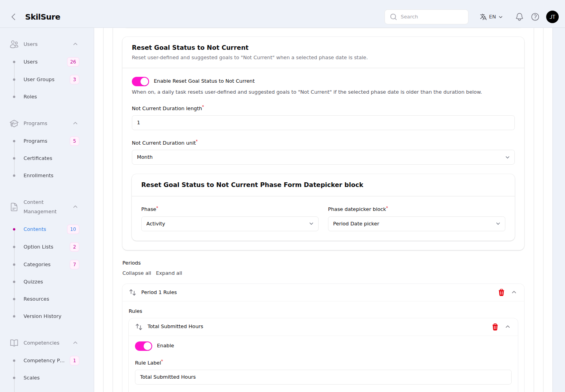
Task: Click the Programs graduation cap icon
Action: point(14,123)
